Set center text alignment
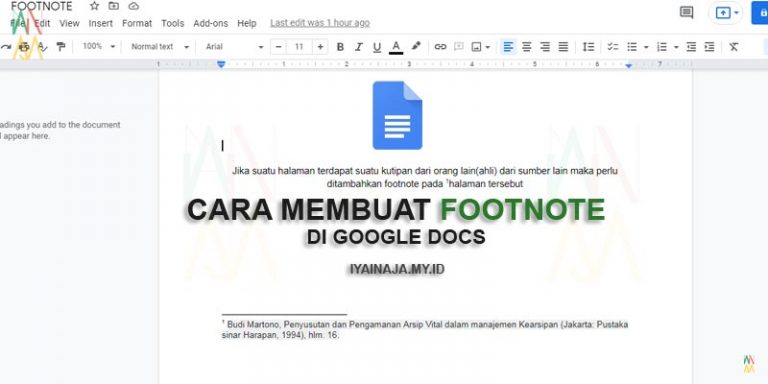768x384 pixels. 527,47
